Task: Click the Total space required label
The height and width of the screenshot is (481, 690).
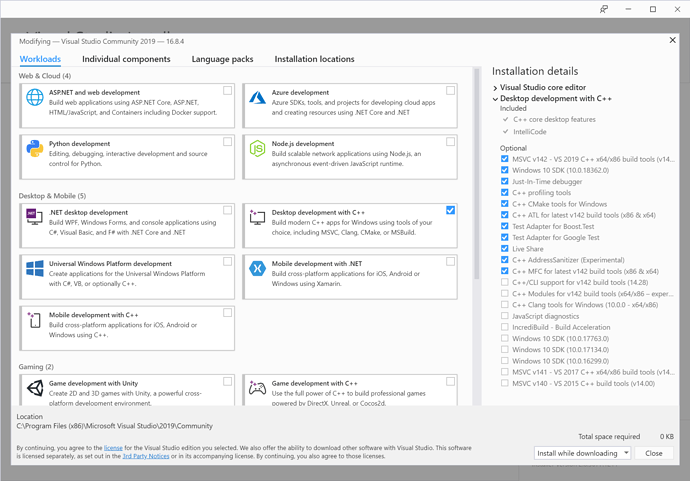Action: tap(609, 437)
